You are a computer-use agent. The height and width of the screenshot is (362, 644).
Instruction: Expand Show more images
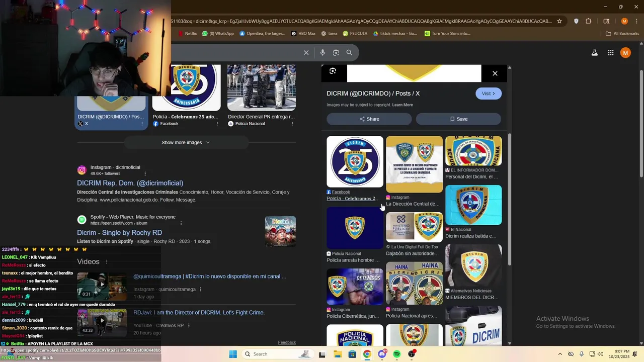click(x=186, y=143)
